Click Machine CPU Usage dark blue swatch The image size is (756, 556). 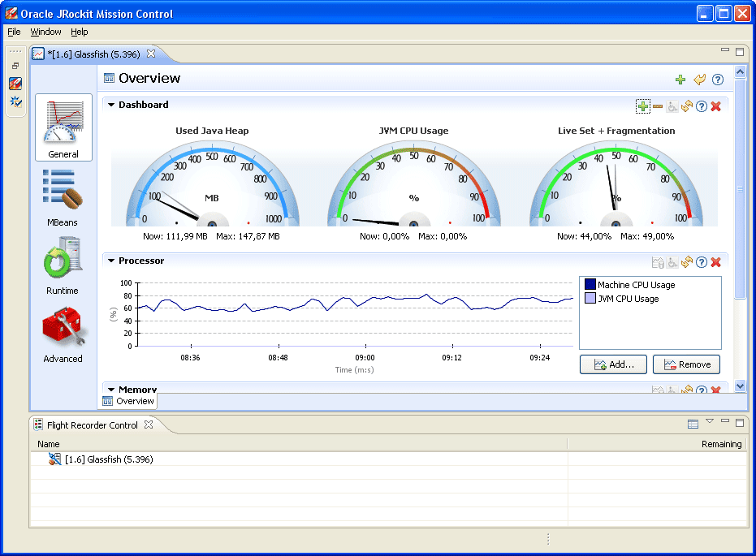click(x=590, y=284)
